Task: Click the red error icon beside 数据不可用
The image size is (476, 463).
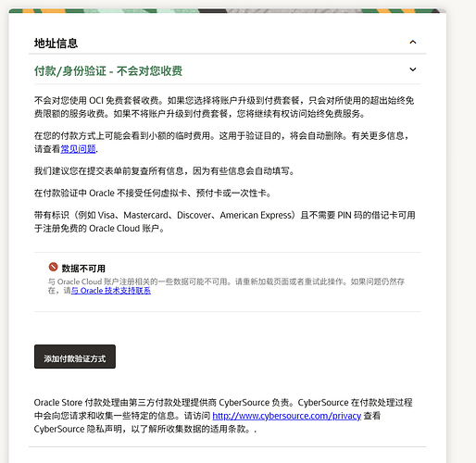Action: [53, 267]
